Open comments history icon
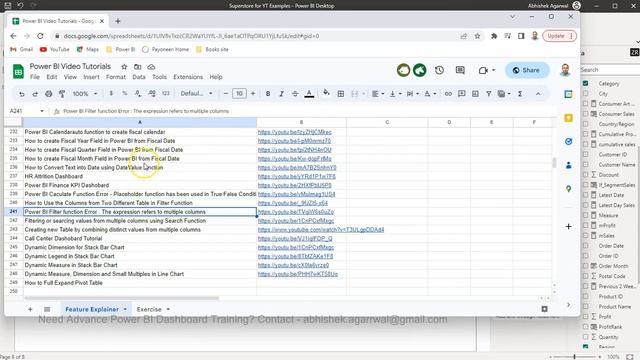The width and height of the screenshot is (640, 360). coord(460,70)
